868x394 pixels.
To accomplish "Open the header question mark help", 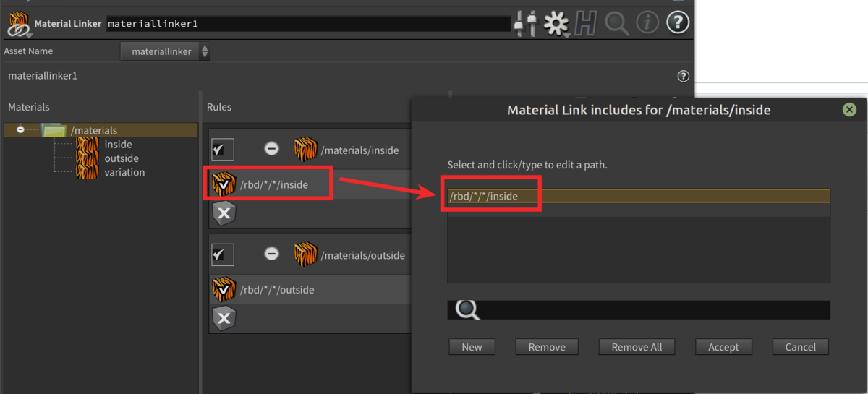I will pyautogui.click(x=678, y=23).
